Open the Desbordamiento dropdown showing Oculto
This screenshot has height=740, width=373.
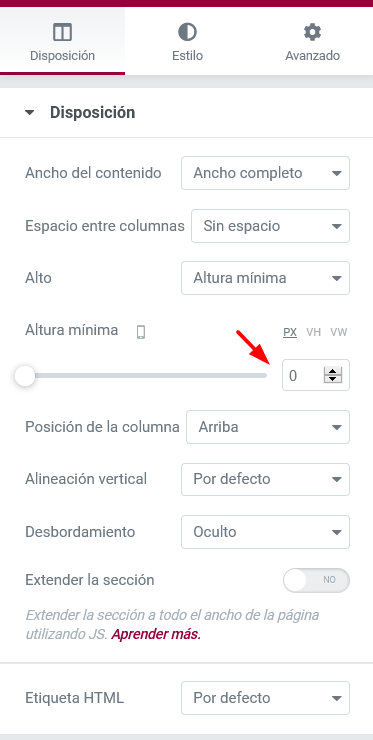pyautogui.click(x=265, y=532)
